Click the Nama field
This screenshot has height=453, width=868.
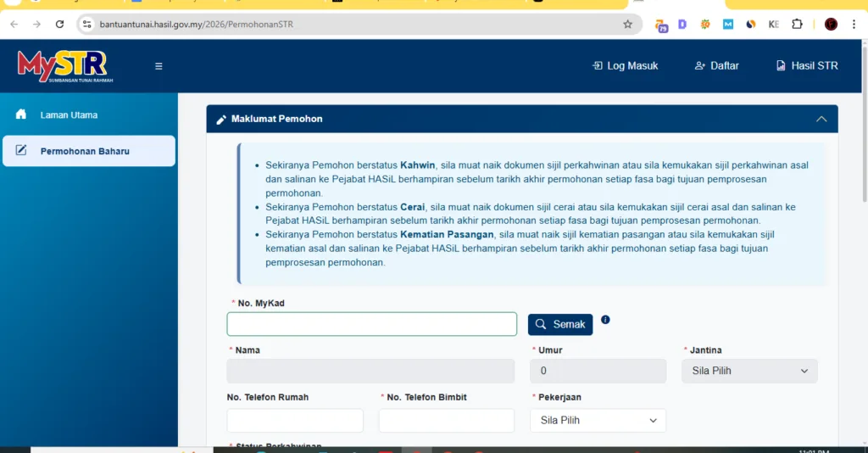(370, 371)
